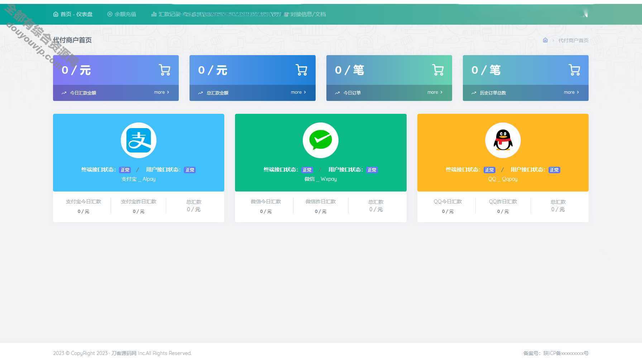Click the QQ _ Qqpay label

503,179
